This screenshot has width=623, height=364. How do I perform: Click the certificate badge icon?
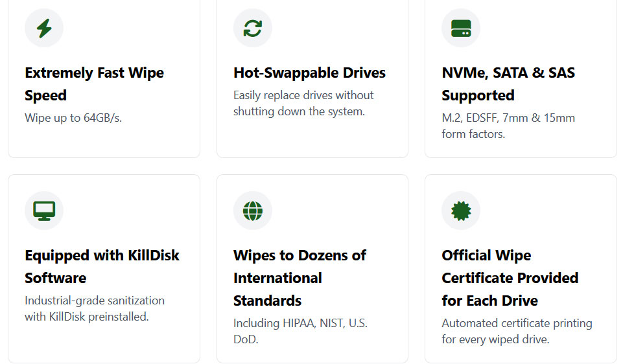pyautogui.click(x=461, y=210)
